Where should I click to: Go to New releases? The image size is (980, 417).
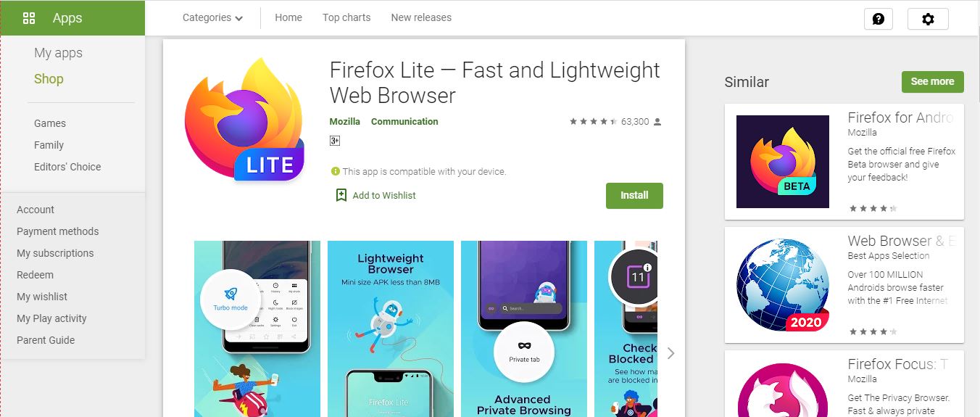421,17
